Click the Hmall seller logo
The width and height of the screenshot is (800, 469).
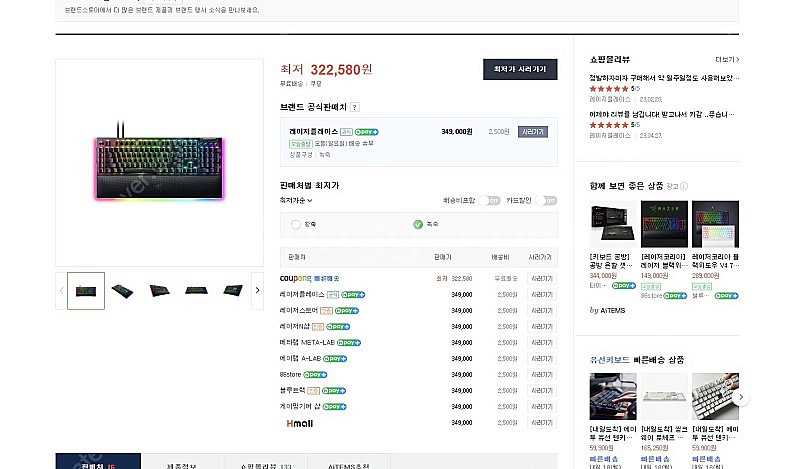coord(299,423)
